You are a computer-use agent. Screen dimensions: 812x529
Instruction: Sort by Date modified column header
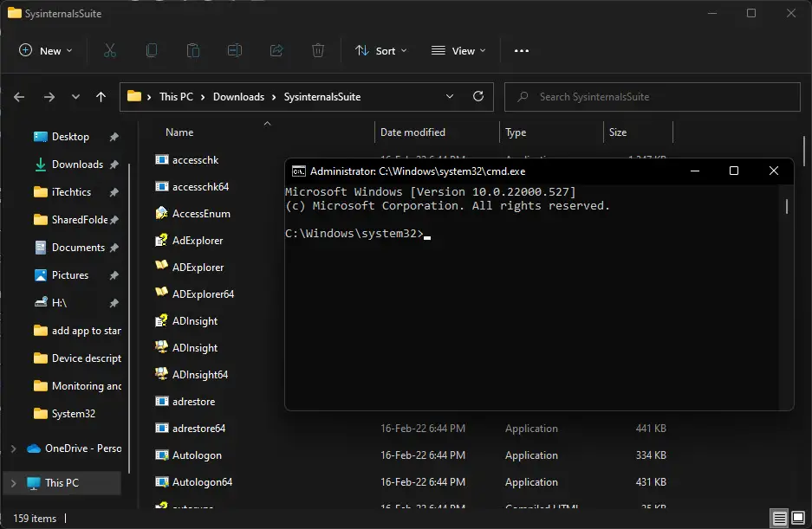coord(412,132)
